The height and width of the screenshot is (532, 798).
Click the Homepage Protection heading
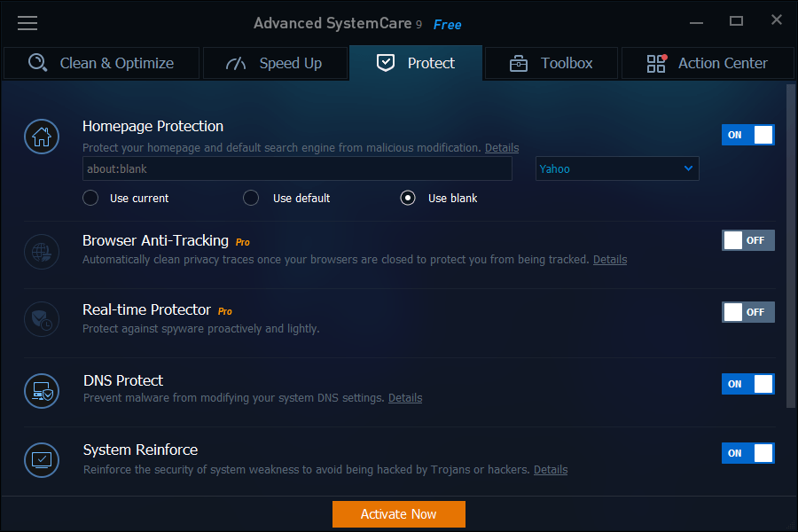coord(153,126)
